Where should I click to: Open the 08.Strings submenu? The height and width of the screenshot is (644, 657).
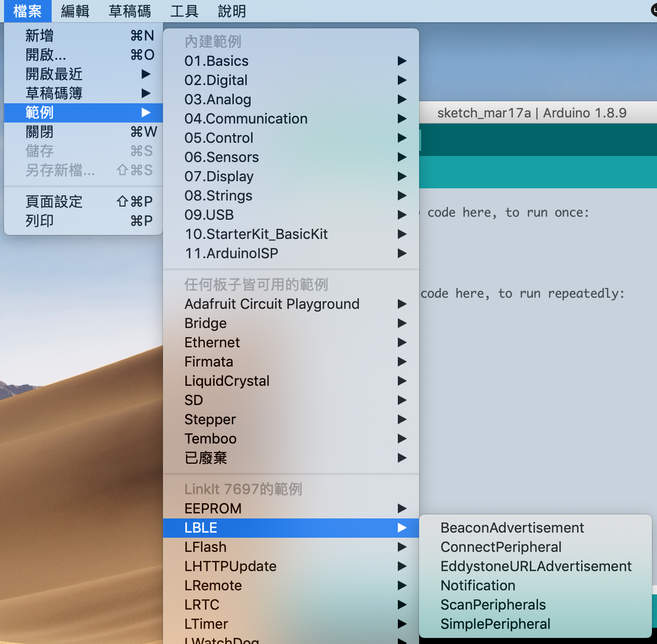291,195
